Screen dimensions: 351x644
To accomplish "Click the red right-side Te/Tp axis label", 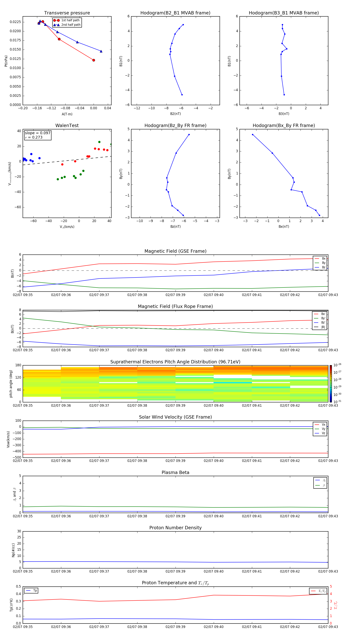I will [x=336, y=605].
